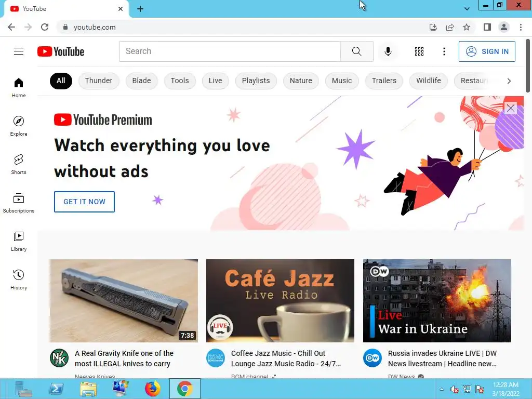Dismiss the YouTube Premium banner

click(511, 108)
